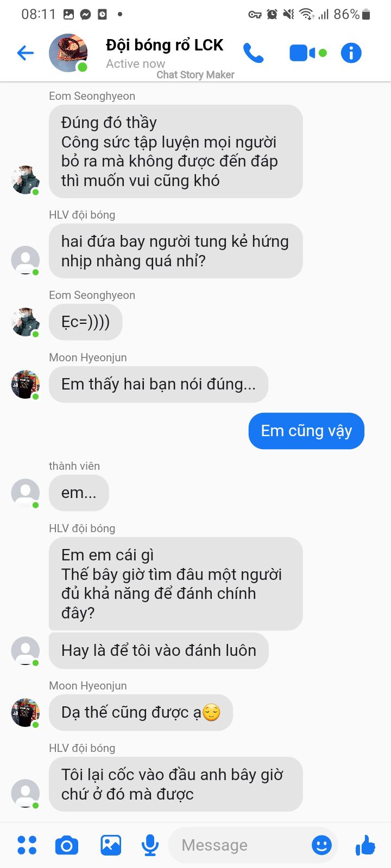
Task: Tap Eom Seonghyeon's avatar beside 'Ẹc=))))'
Action: point(26,322)
